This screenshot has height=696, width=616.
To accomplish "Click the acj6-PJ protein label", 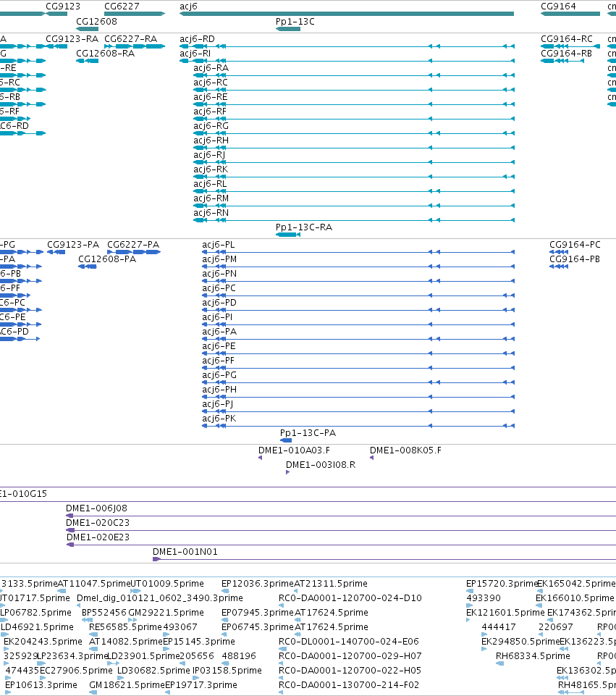I will pos(217,404).
